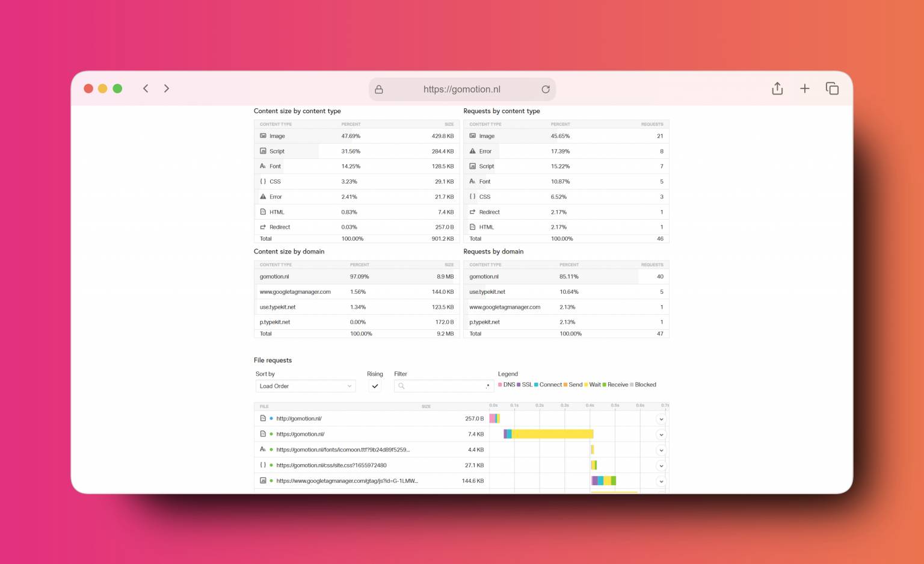Click the Filter text input field
The height and width of the screenshot is (564, 924).
click(444, 386)
